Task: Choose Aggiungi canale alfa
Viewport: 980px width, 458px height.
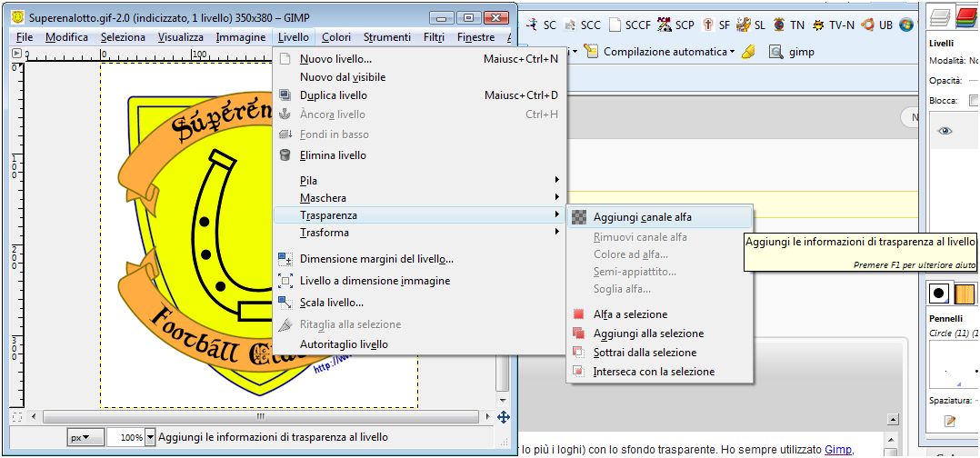Action: tap(642, 217)
